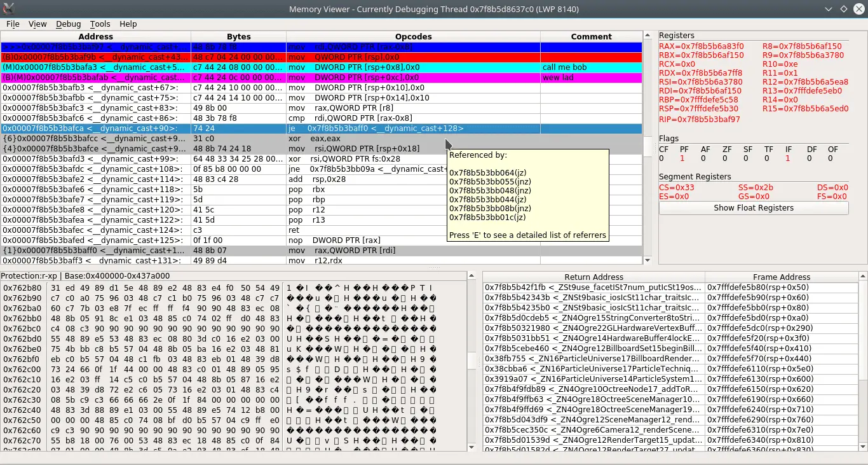Click the FS=0x0 segment register
This screenshot has height=465, width=868.
pos(832,197)
